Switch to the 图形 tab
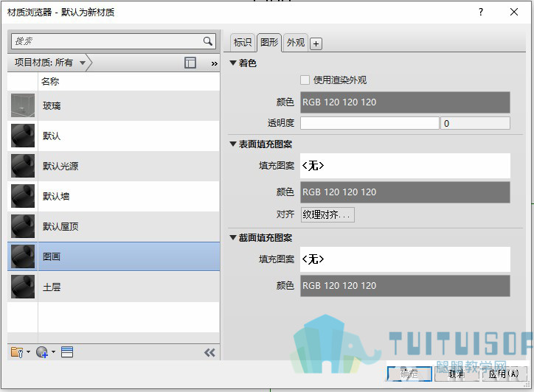534x392 pixels. 269,43
